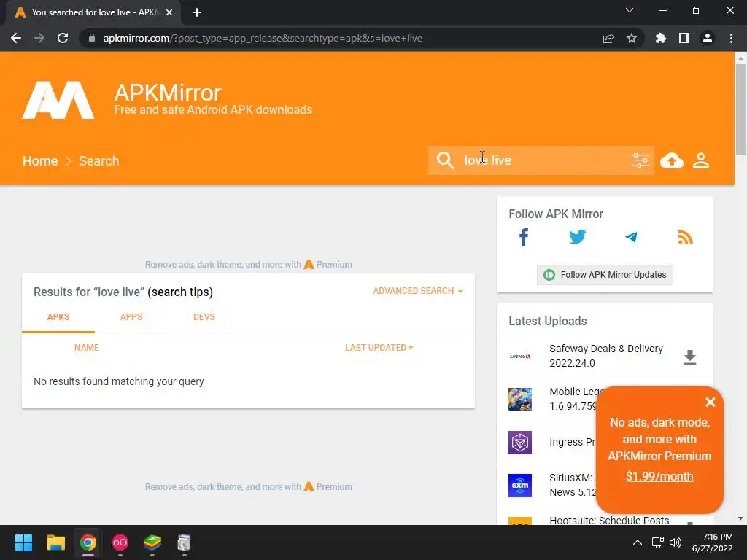Reload the current page
This screenshot has height=560, width=747.
coord(63,38)
